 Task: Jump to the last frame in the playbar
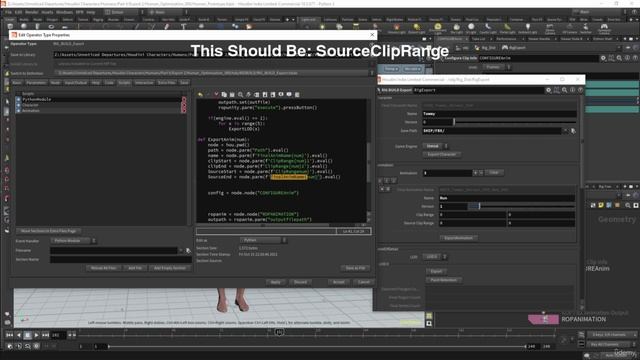[x=45, y=335]
